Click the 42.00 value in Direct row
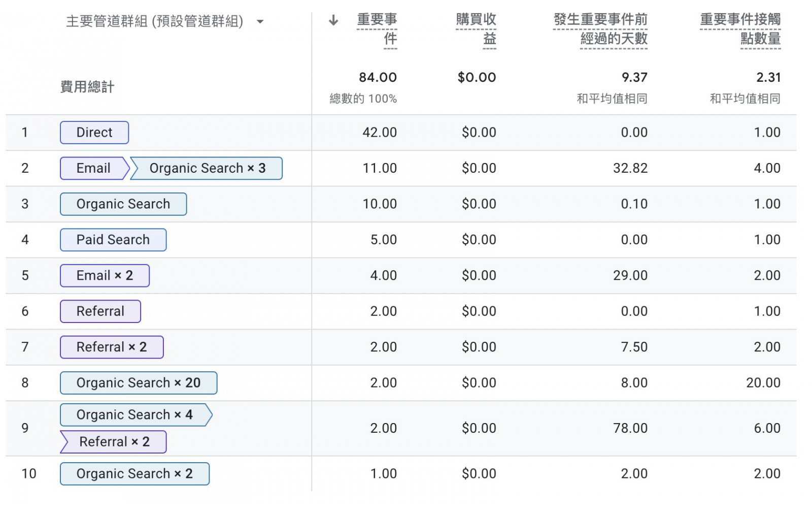Image resolution: width=812 pixels, height=516 pixels. (x=379, y=133)
